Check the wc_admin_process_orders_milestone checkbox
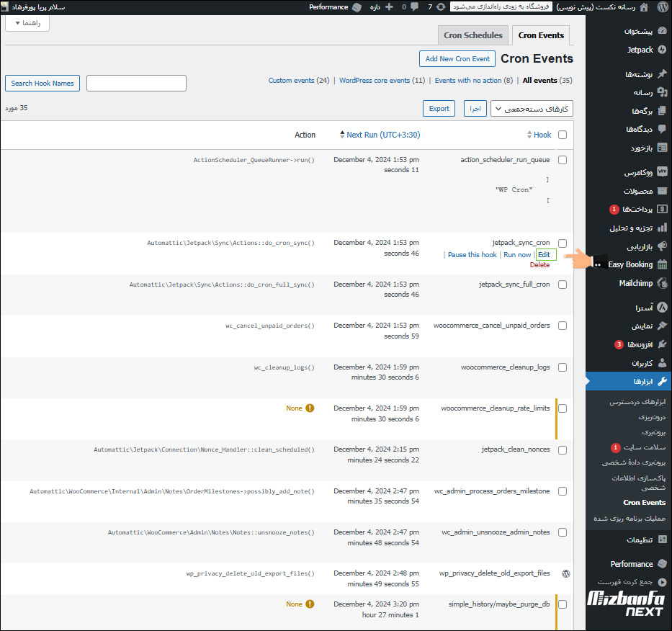Viewport: 672px width, 631px height. point(563,491)
